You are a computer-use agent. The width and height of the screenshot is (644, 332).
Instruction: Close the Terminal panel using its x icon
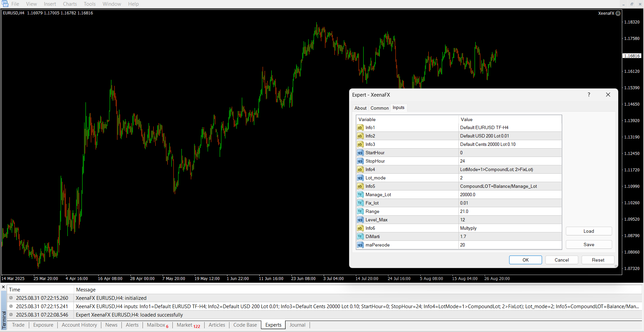pyautogui.click(x=3, y=287)
